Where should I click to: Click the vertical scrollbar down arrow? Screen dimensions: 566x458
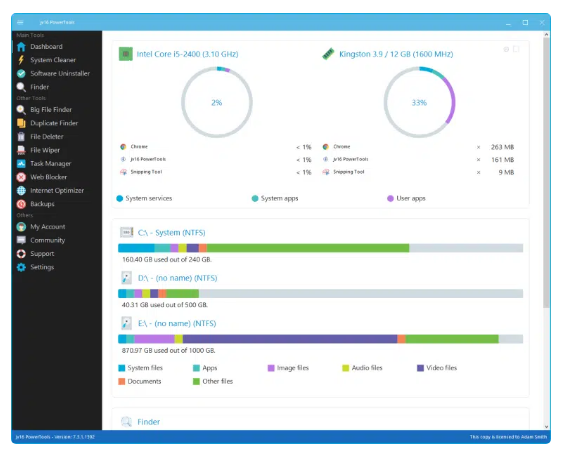547,426
